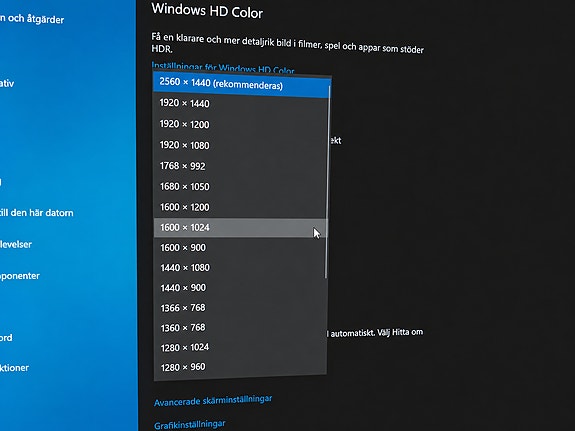Select the sidebar item ending in 'ktioner'
575x431 pixels.
click(14, 368)
